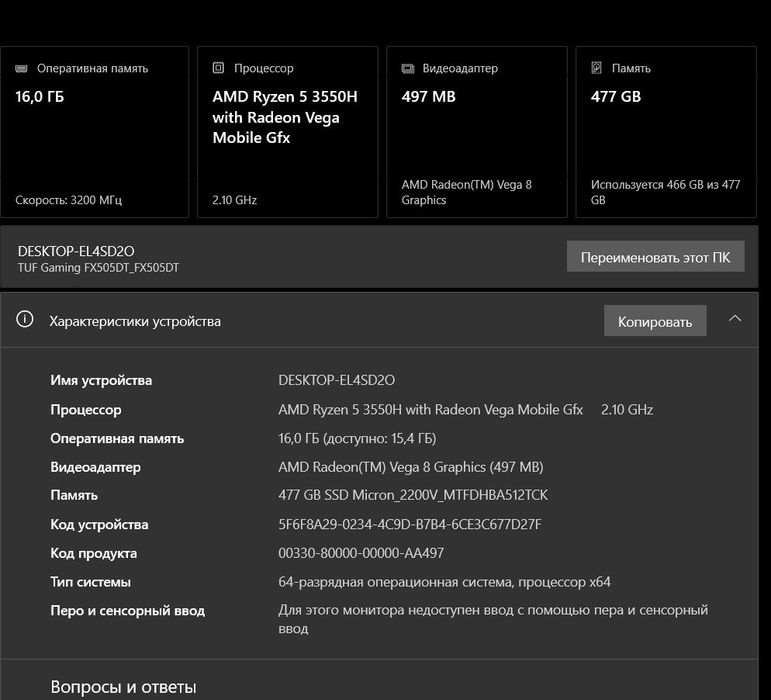Click the Имя устройства label
Screen dimensions: 771x700
tap(101, 380)
